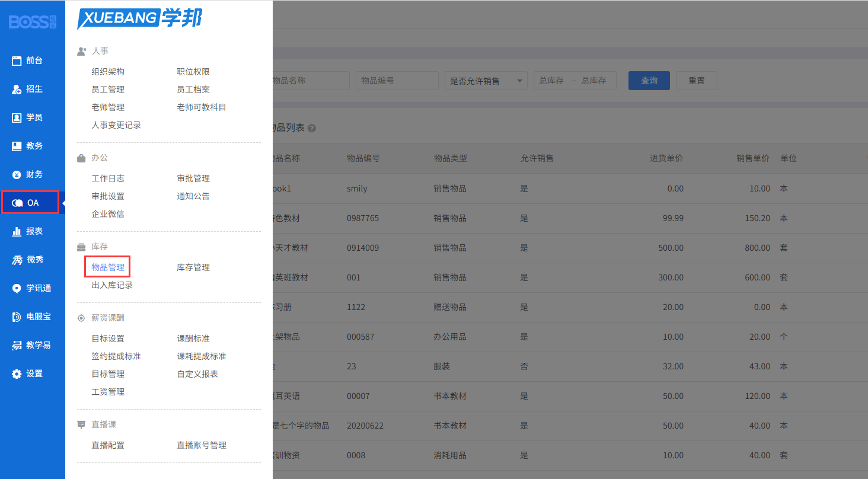The image size is (868, 479).
Task: Open 组织架构 under the 人事 menu
Action: pos(108,72)
